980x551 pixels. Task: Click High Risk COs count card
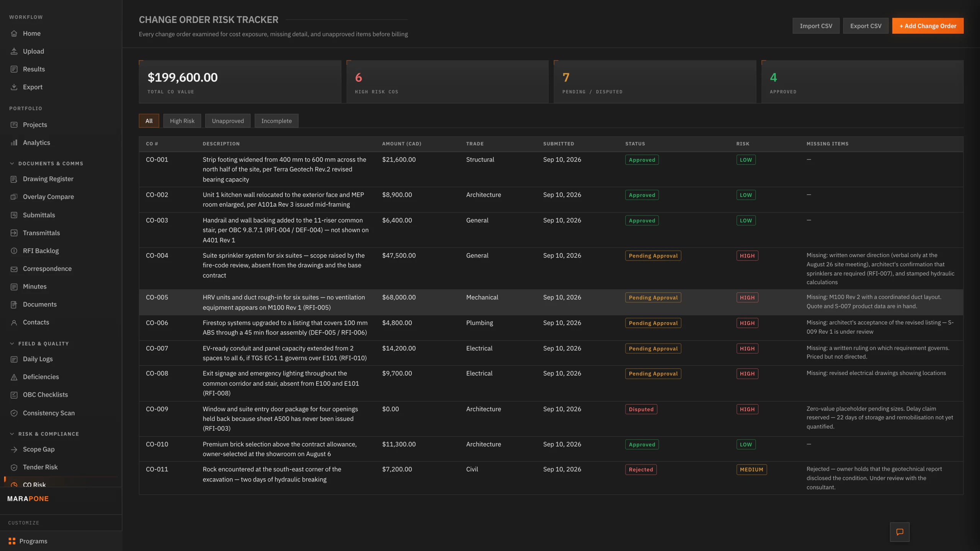tap(448, 82)
